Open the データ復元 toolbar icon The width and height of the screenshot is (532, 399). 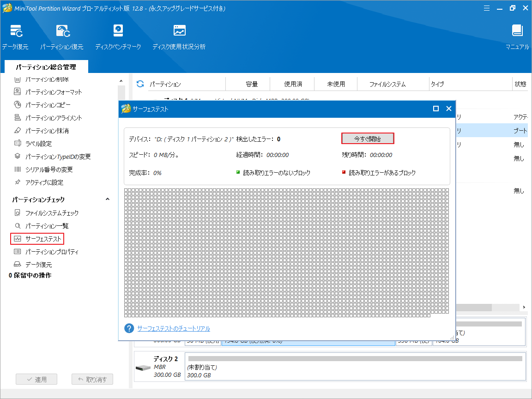point(16,31)
